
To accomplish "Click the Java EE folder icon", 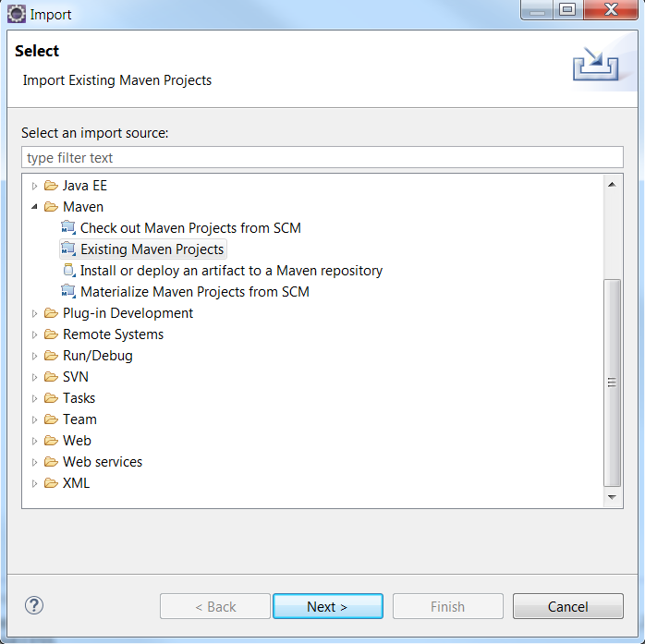I will tap(51, 186).
